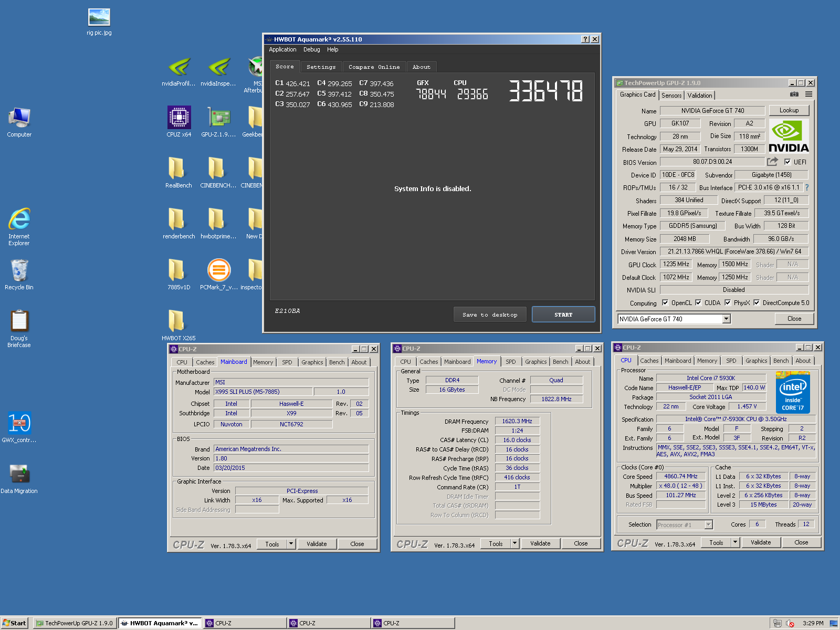Click the motherboard model X99S SLI PLUS field
The width and height of the screenshot is (840, 630).
(x=262, y=392)
